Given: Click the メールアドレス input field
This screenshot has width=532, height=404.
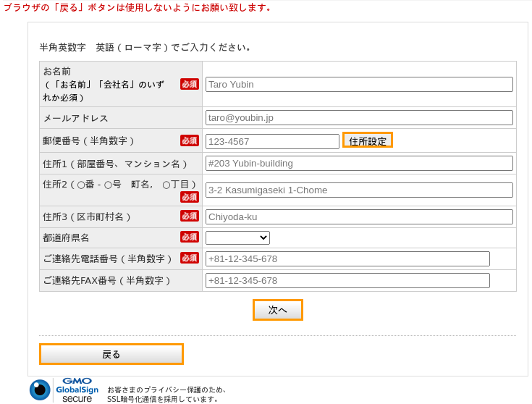Looking at the screenshot, I should click(359, 117).
